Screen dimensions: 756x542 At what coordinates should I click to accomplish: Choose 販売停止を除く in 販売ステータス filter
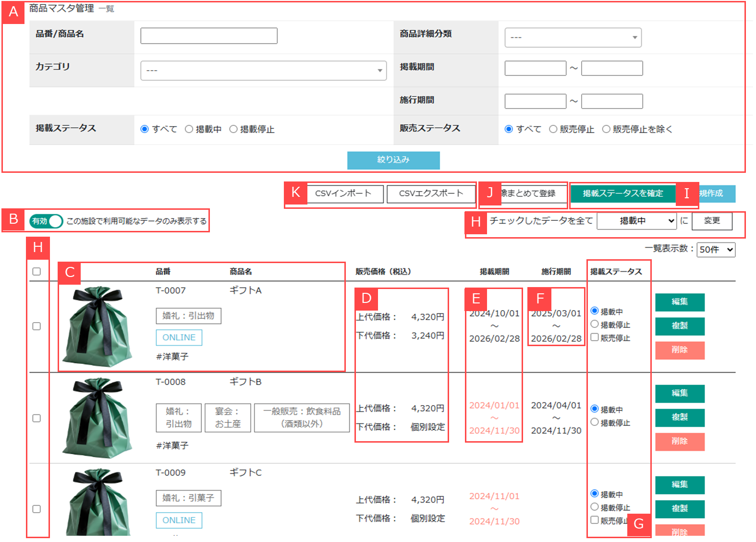click(x=606, y=129)
